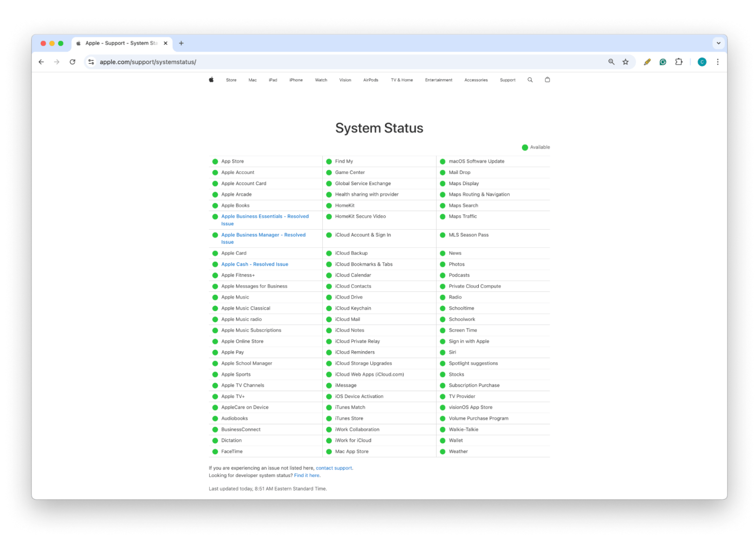756x545 pixels.
Task: Open the Chrome Extensions puzzle icon
Action: 679,62
